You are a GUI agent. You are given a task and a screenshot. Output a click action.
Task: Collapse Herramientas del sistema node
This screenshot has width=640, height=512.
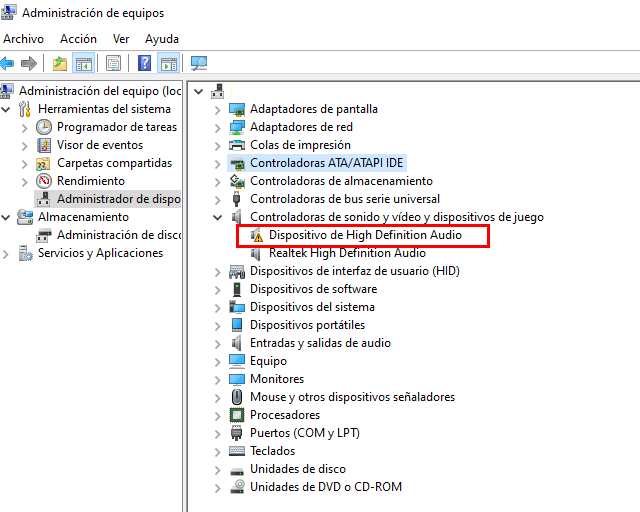coord(6,109)
